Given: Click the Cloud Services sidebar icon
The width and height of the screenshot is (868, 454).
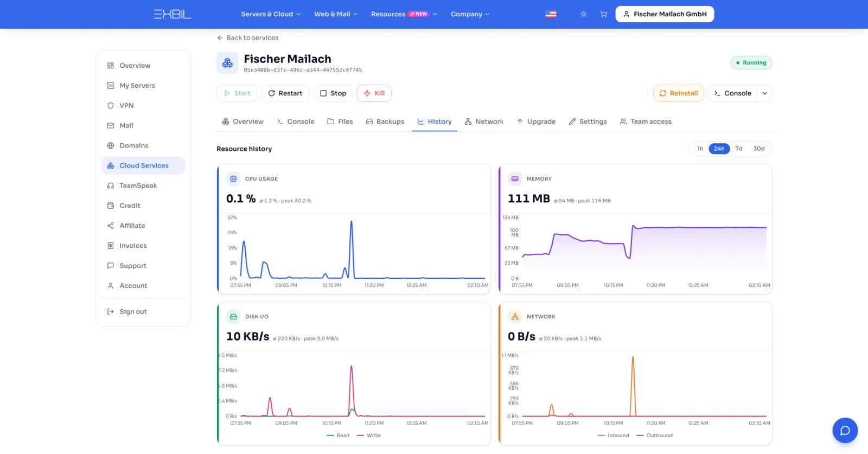Looking at the screenshot, I should (x=111, y=166).
